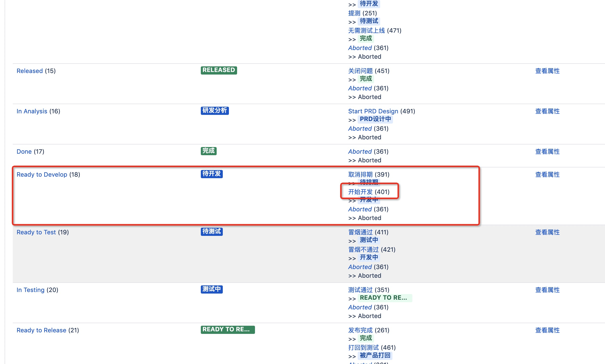Open the Done step link
The image size is (605, 364).
(x=24, y=152)
